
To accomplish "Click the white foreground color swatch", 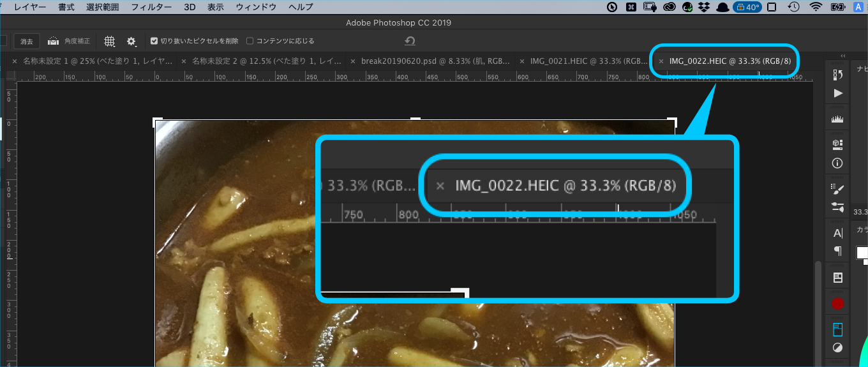I will [861, 252].
